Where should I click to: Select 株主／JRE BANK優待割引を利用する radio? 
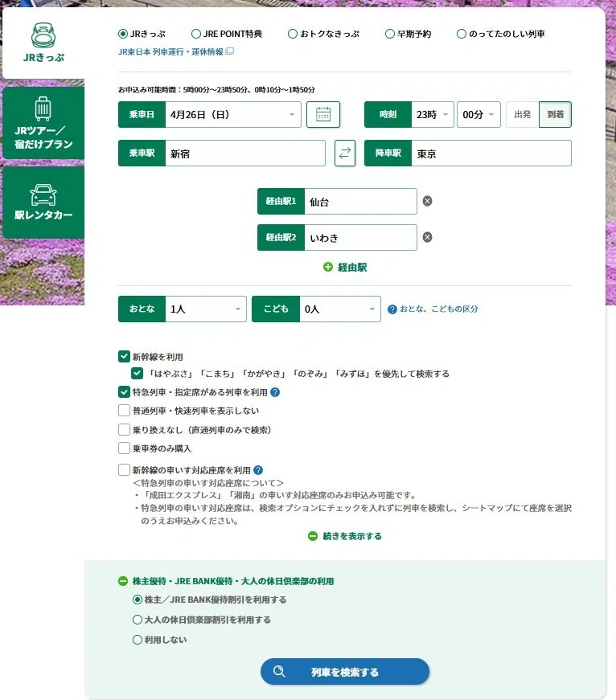138,600
